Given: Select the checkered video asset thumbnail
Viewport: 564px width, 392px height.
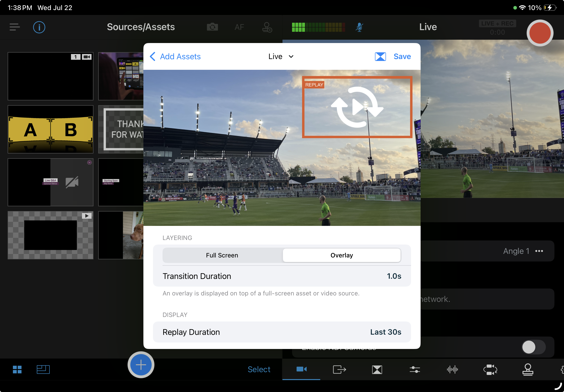Looking at the screenshot, I should [51, 235].
